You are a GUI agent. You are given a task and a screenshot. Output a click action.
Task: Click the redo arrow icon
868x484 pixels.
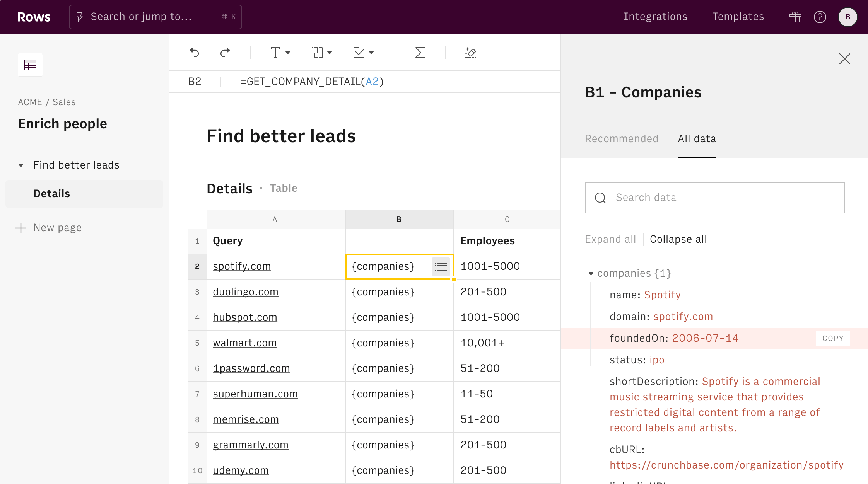(225, 53)
